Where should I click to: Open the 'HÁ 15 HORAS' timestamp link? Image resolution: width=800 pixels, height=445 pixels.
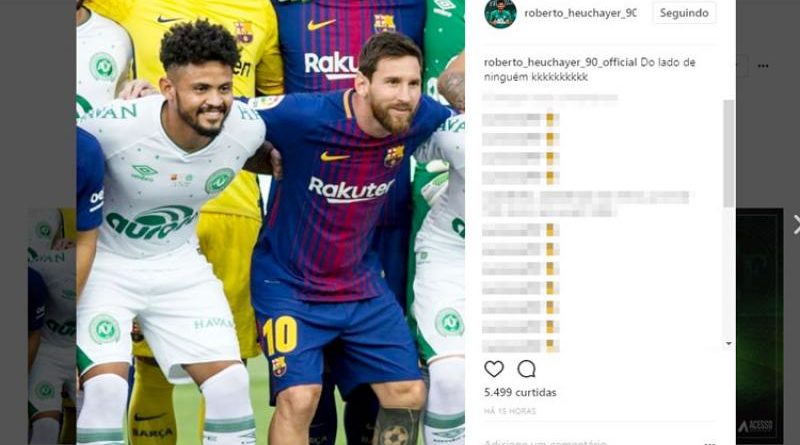pyautogui.click(x=510, y=411)
